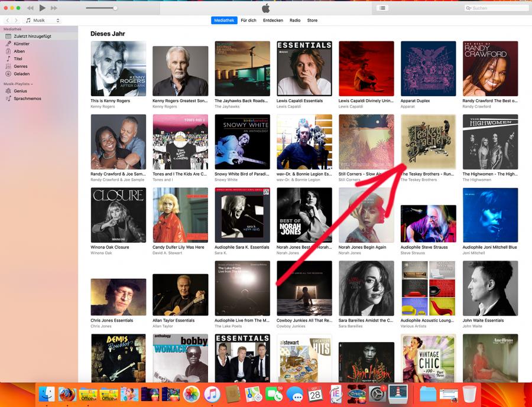Viewport: 532px width, 407px height.
Task: Open Künstler in the sidebar
Action: 21,44
